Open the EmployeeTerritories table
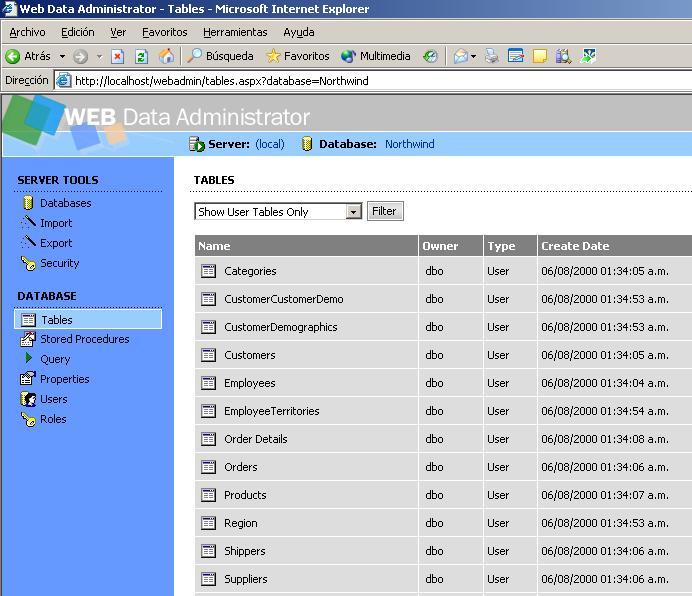The image size is (692, 596). (271, 411)
